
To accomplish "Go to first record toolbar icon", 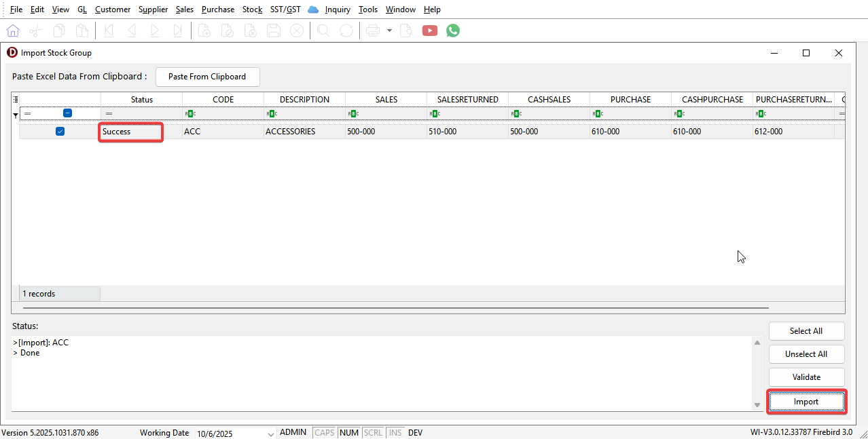I will coord(109,31).
